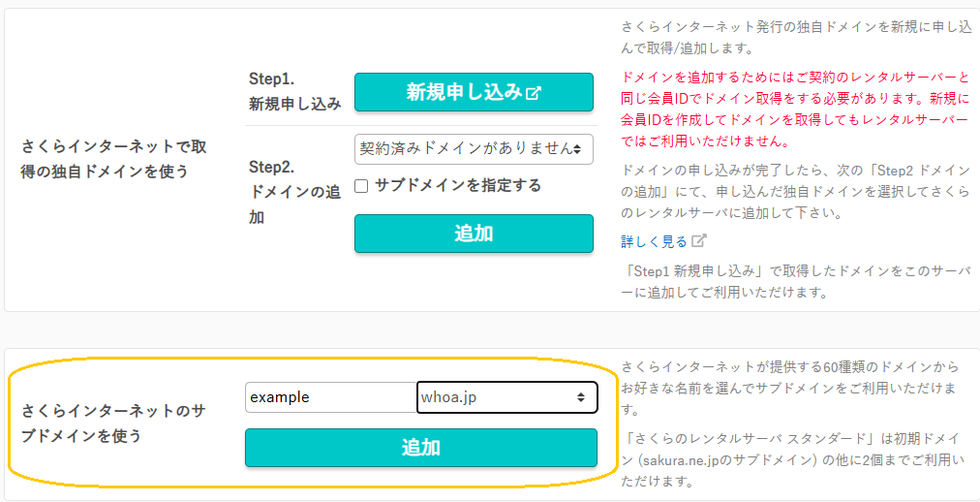Viewport: 980px width, 502px height.
Task: Click up-down arrows on whoa.jp select
Action: 581,397
